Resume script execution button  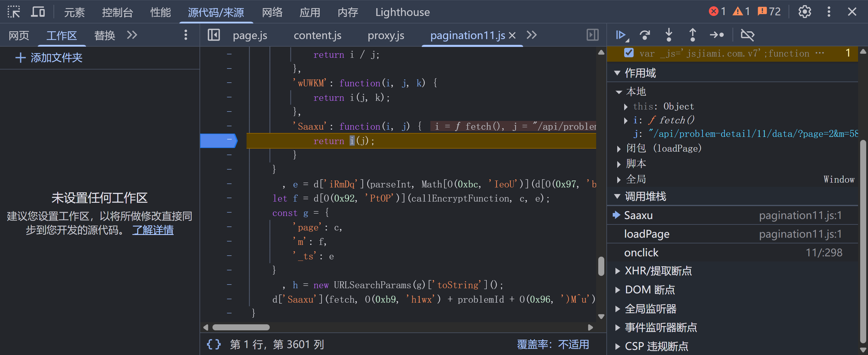[621, 35]
